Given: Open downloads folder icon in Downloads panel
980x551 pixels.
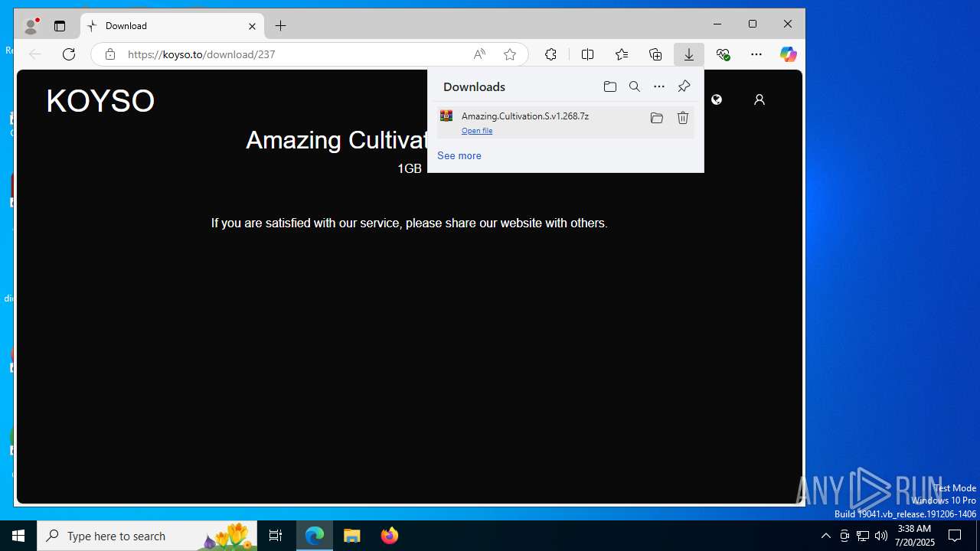Looking at the screenshot, I should coord(610,86).
